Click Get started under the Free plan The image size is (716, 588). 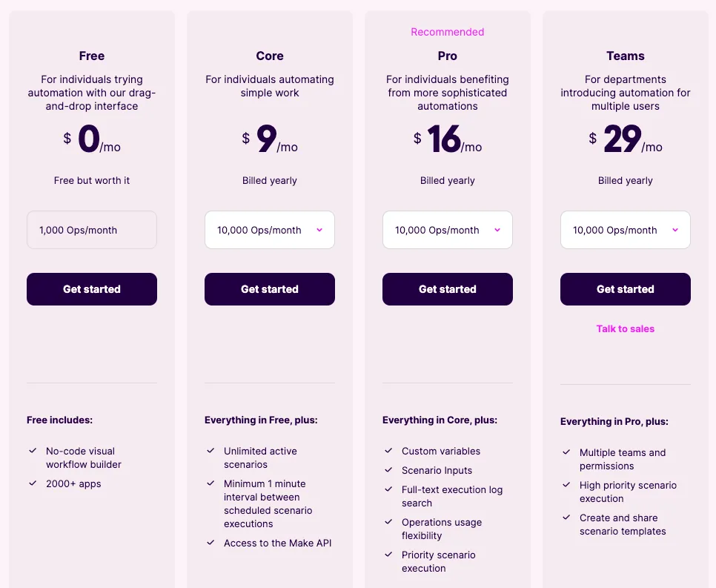pyautogui.click(x=92, y=289)
